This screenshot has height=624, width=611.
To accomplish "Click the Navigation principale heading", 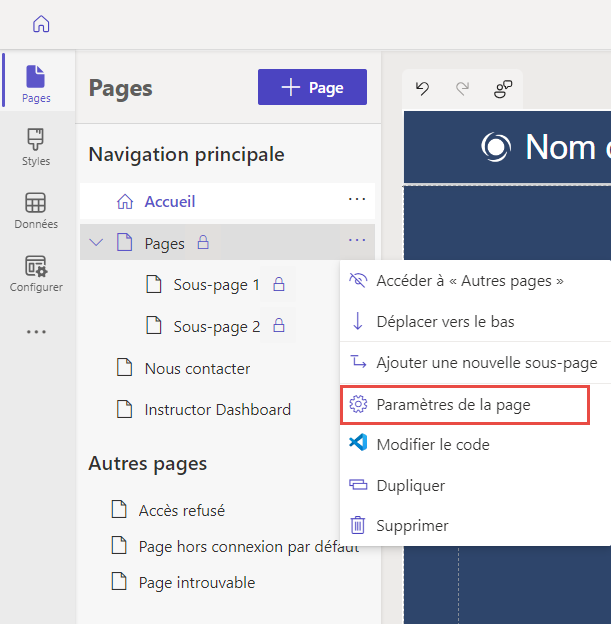I will pos(186,154).
